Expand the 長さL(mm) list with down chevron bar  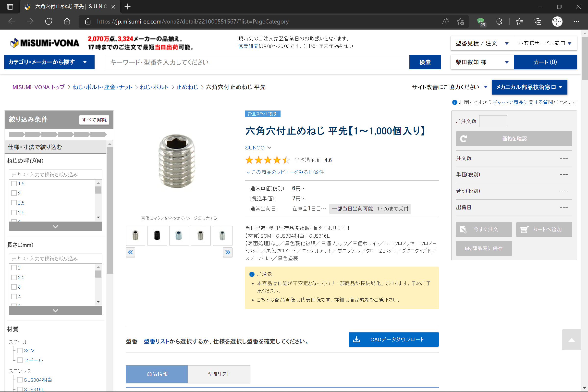pyautogui.click(x=55, y=310)
